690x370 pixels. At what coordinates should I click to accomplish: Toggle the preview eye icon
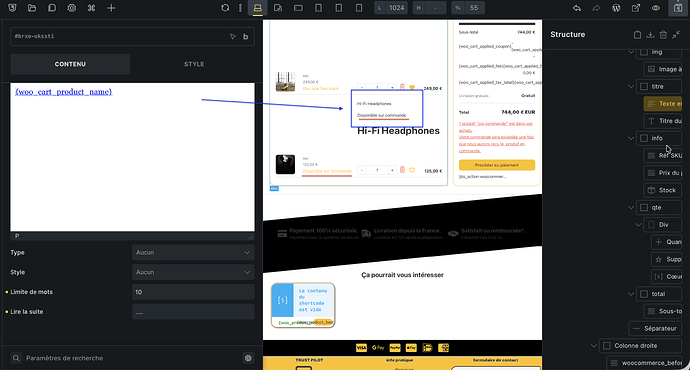click(656, 8)
